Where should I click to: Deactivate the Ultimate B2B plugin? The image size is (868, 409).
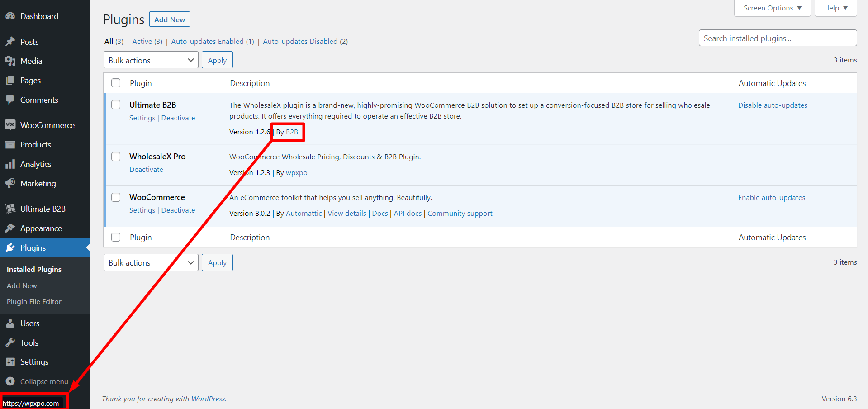tap(178, 118)
